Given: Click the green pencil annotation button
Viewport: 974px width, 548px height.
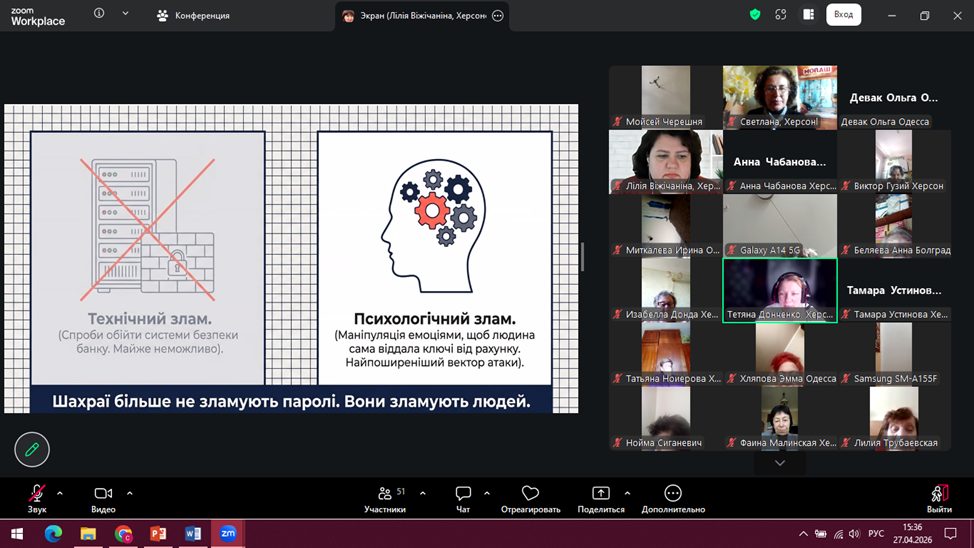Looking at the screenshot, I should tap(32, 450).
